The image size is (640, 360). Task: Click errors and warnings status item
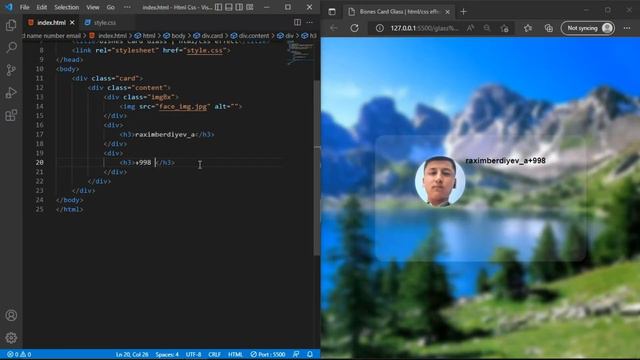point(19,354)
